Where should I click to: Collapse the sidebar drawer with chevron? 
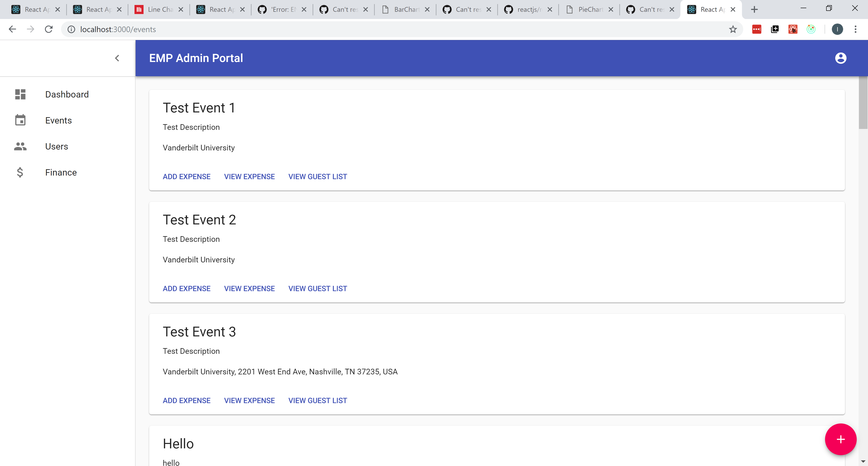coord(117,58)
